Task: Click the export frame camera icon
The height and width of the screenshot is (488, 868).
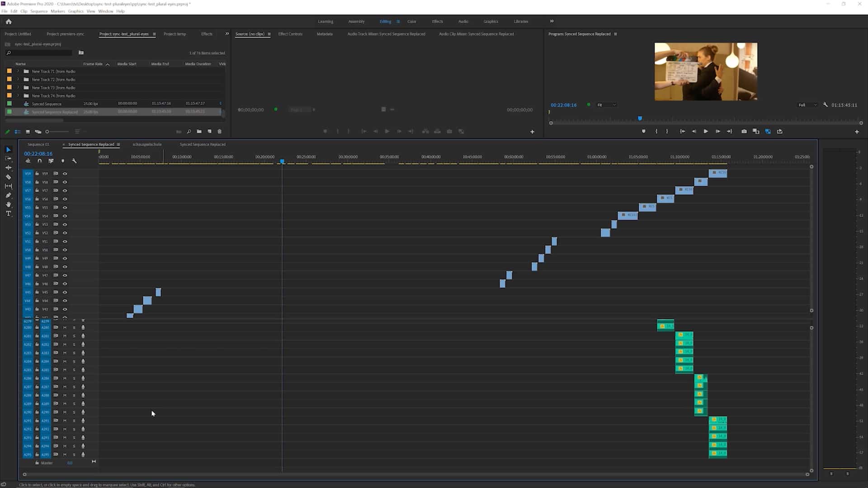Action: tap(744, 131)
